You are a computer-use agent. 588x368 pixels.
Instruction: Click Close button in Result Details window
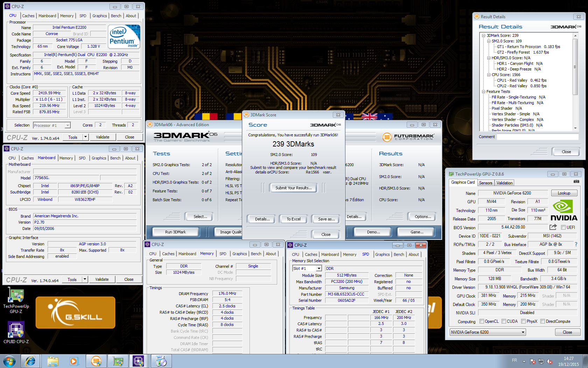tap(566, 152)
